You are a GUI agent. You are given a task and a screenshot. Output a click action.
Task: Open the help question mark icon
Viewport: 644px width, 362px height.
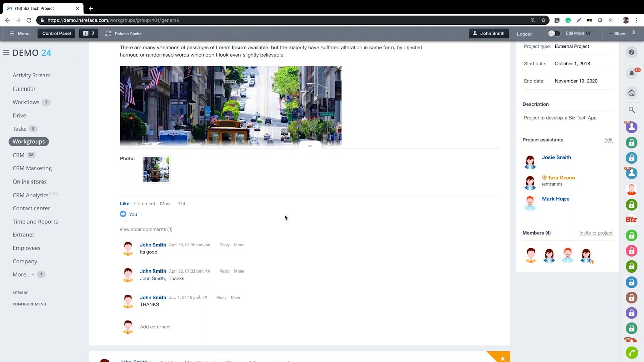pos(632,52)
